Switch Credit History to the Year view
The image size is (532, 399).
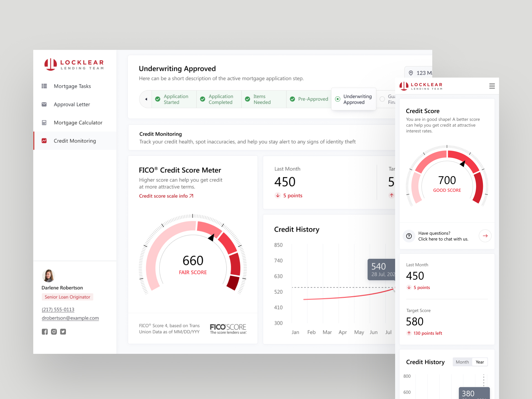click(x=480, y=362)
